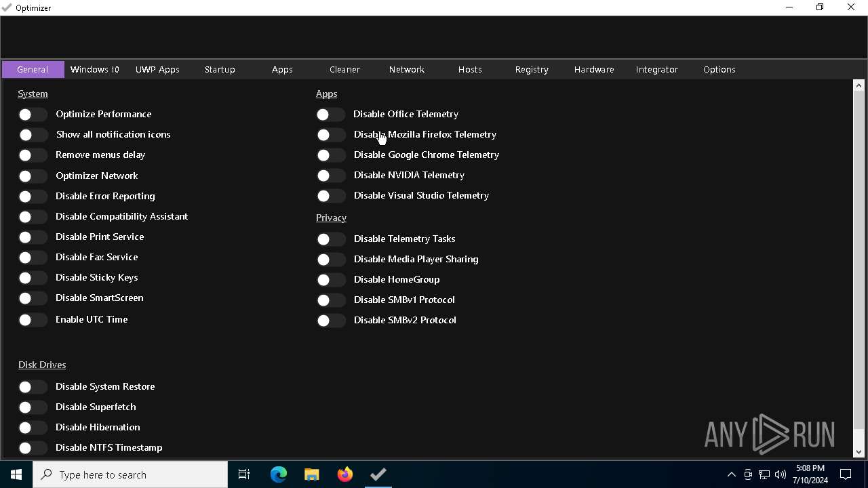The width and height of the screenshot is (868, 488).
Task: Click the System section heading
Action: tap(33, 94)
